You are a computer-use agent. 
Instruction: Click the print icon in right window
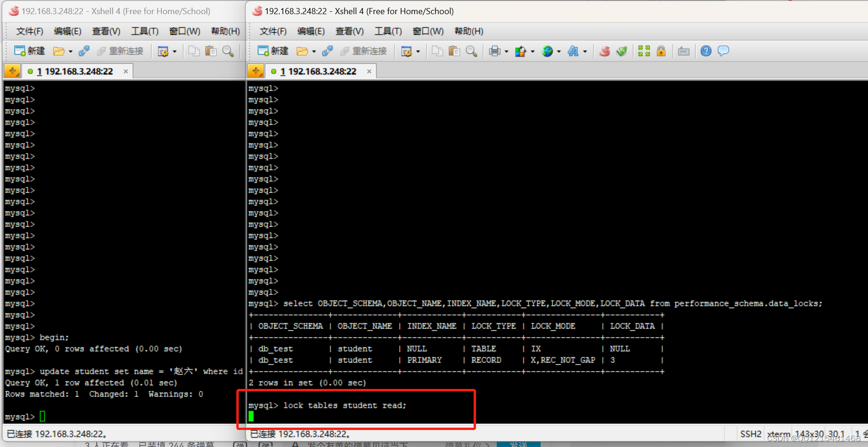point(495,51)
